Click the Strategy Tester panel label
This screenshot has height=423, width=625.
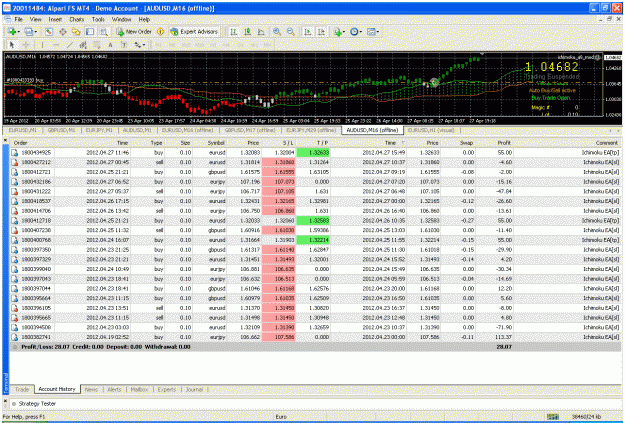37,404
